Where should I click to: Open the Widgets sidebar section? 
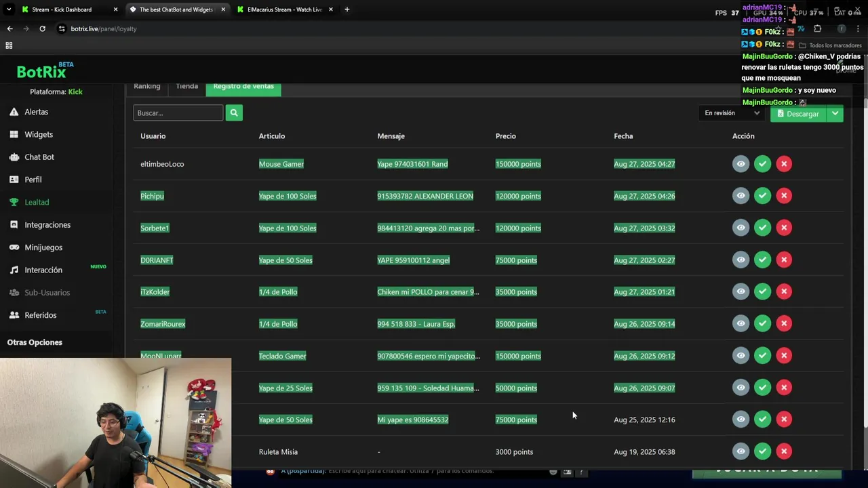point(31,134)
